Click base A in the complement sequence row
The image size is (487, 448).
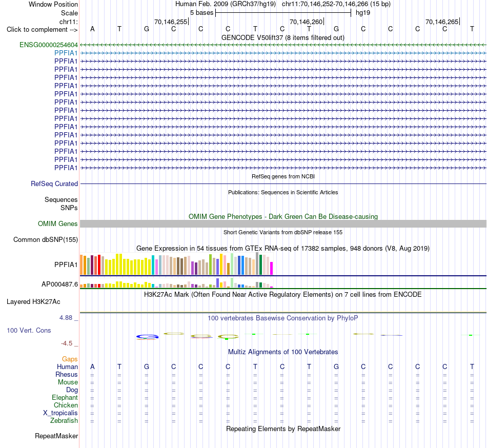92,29
